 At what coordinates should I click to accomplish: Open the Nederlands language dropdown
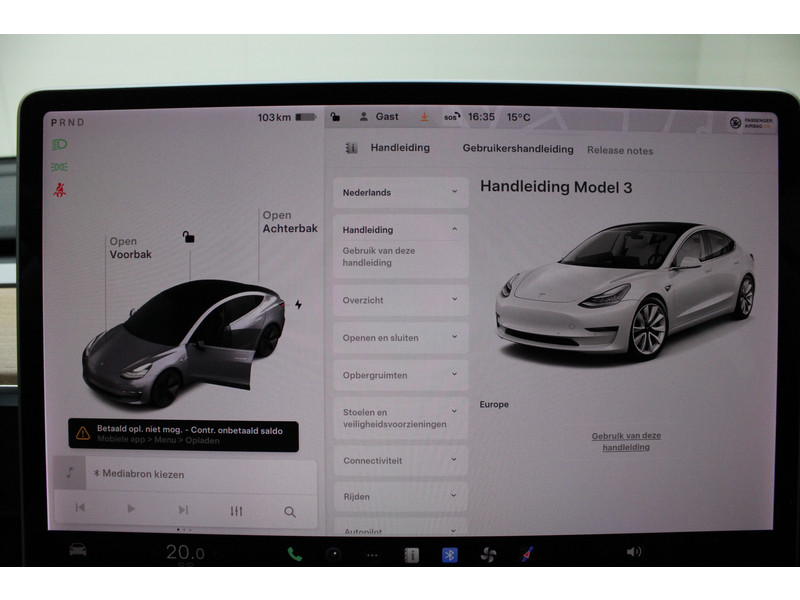(x=401, y=192)
